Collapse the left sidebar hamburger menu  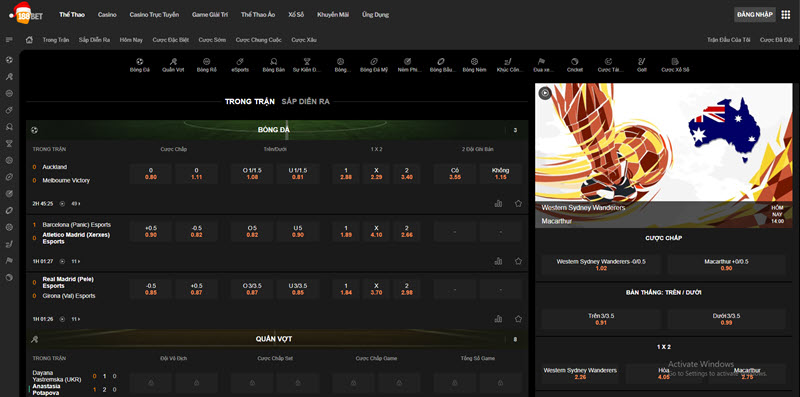(9, 40)
